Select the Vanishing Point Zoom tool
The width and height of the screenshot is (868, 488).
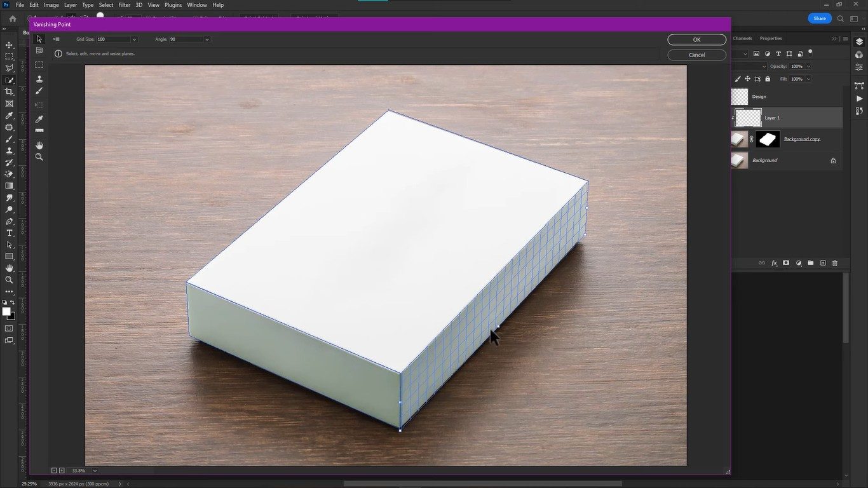coord(39,157)
